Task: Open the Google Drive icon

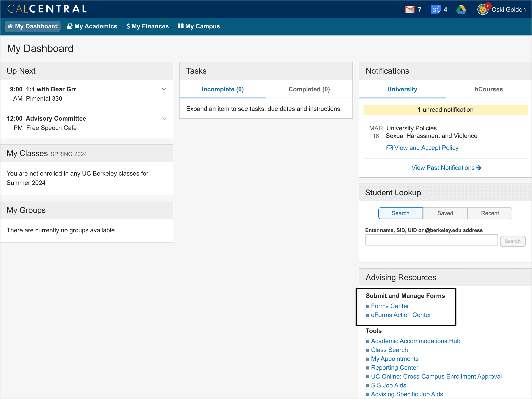Action: (461, 9)
